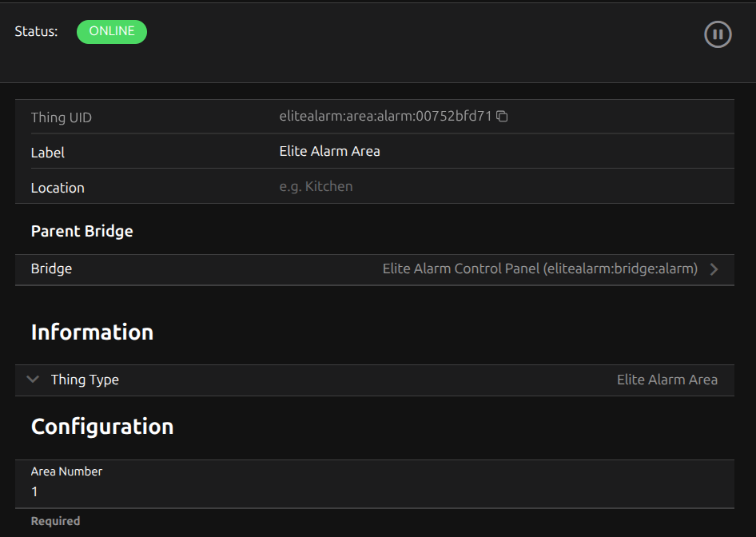Open the Bridge row right chevron
Image resolution: width=756 pixels, height=537 pixels.
point(714,269)
